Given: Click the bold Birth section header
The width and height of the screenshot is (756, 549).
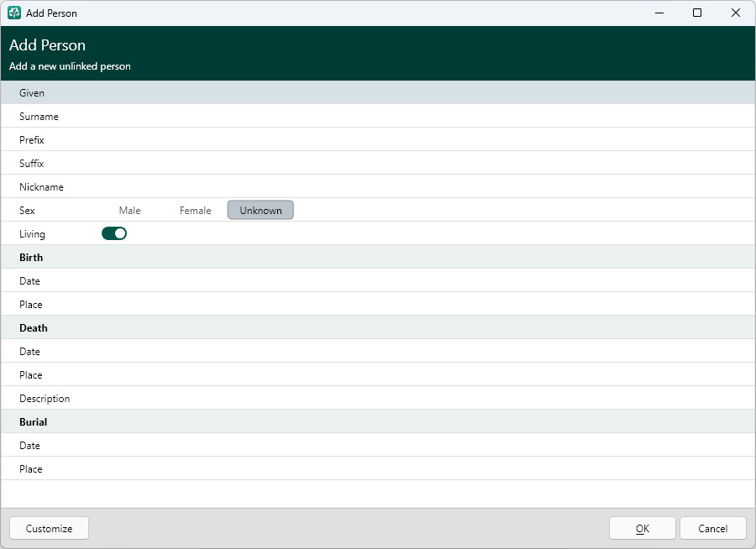Looking at the screenshot, I should [x=31, y=258].
